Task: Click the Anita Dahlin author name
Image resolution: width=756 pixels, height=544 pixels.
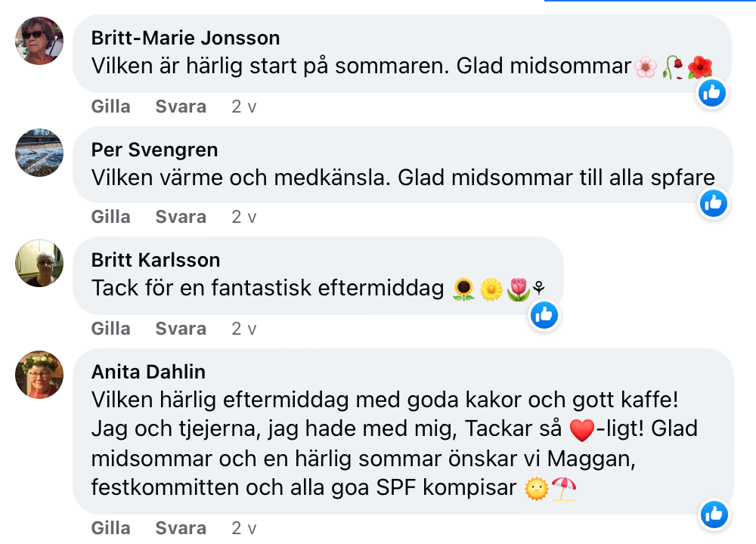Action: point(148,372)
